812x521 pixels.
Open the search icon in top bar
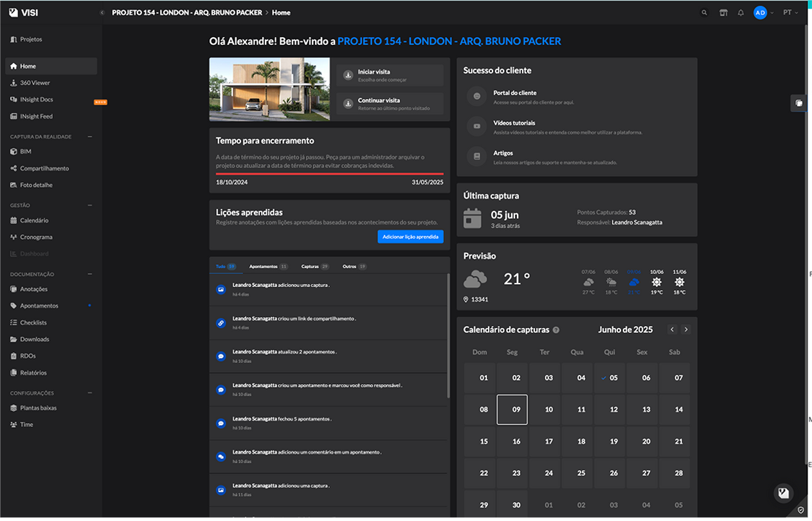point(705,13)
